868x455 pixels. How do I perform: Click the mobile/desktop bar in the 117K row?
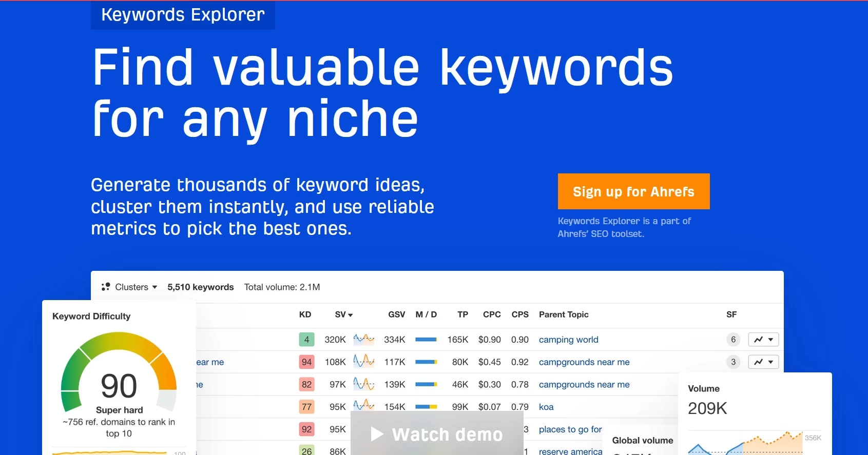coord(426,362)
